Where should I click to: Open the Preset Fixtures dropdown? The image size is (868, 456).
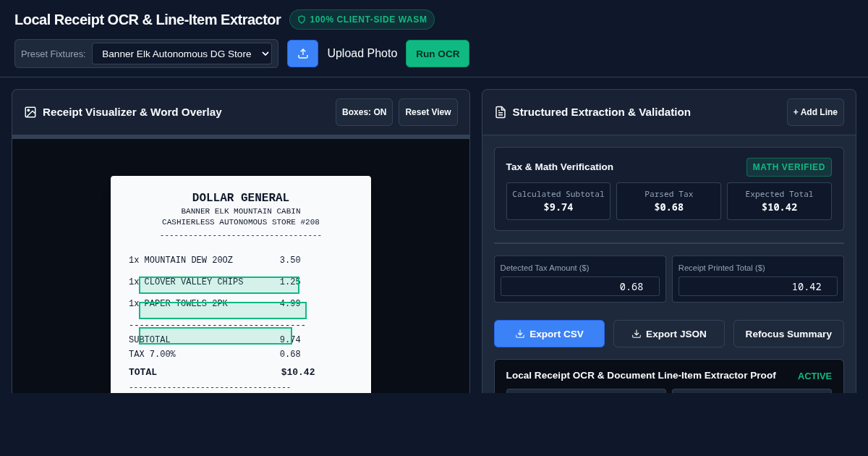tap(182, 54)
